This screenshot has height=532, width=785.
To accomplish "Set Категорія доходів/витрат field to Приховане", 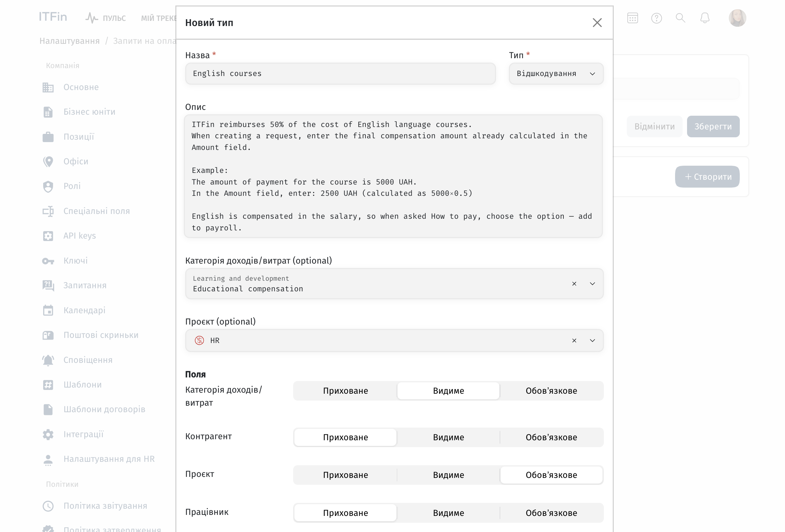I will (345, 391).
